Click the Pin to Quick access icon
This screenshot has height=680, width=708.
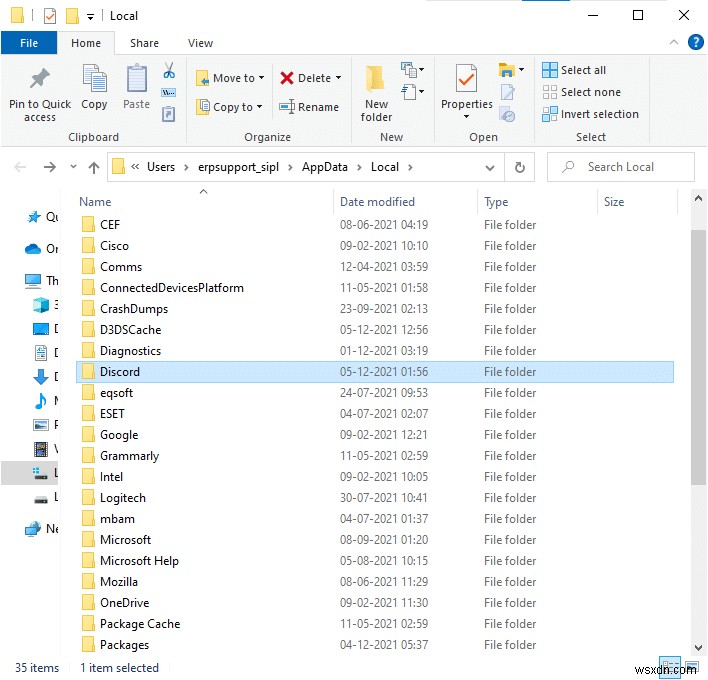[40, 79]
